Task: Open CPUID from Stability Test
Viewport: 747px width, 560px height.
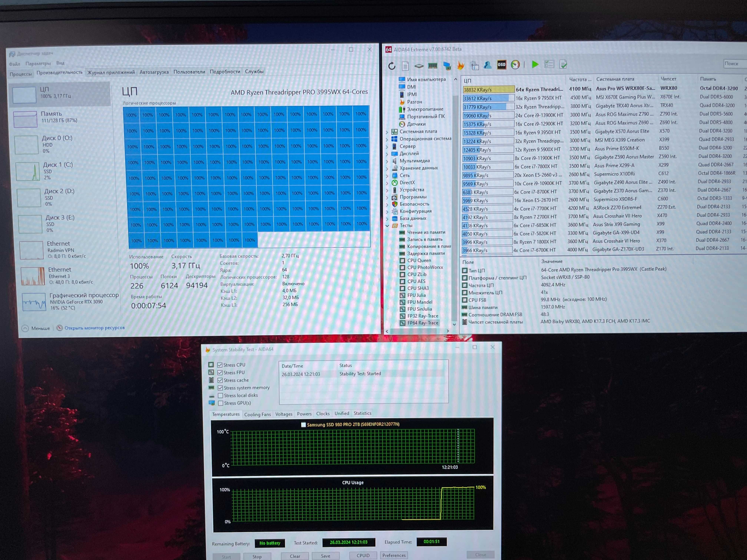Action: [x=363, y=555]
